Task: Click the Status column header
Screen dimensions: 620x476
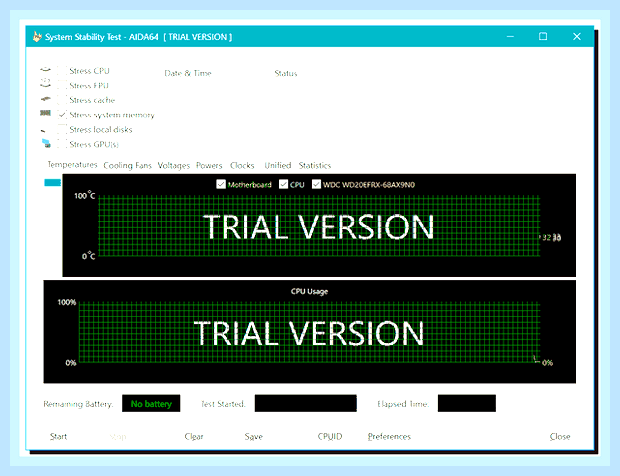Action: 285,73
